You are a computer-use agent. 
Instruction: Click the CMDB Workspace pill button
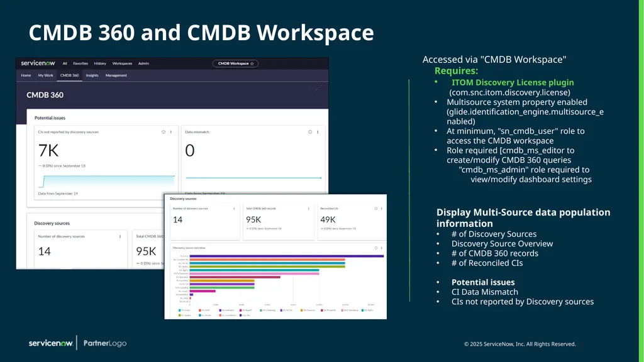point(235,63)
